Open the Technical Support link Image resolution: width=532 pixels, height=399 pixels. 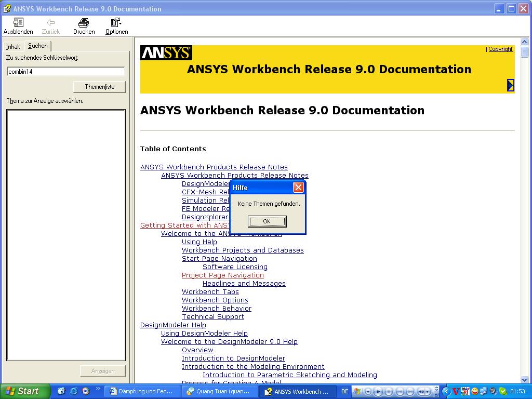pos(213,316)
